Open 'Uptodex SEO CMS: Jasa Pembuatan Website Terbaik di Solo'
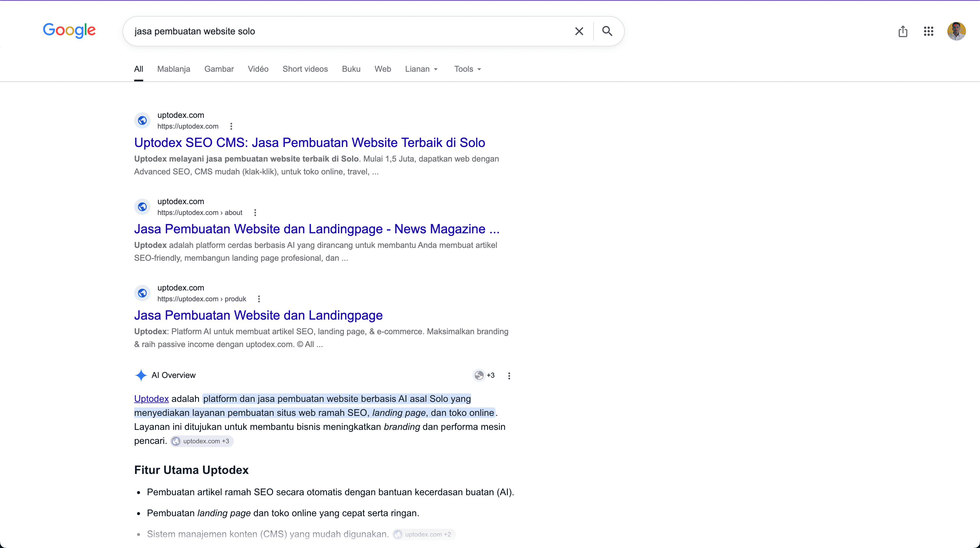This screenshot has height=548, width=980. coord(309,143)
